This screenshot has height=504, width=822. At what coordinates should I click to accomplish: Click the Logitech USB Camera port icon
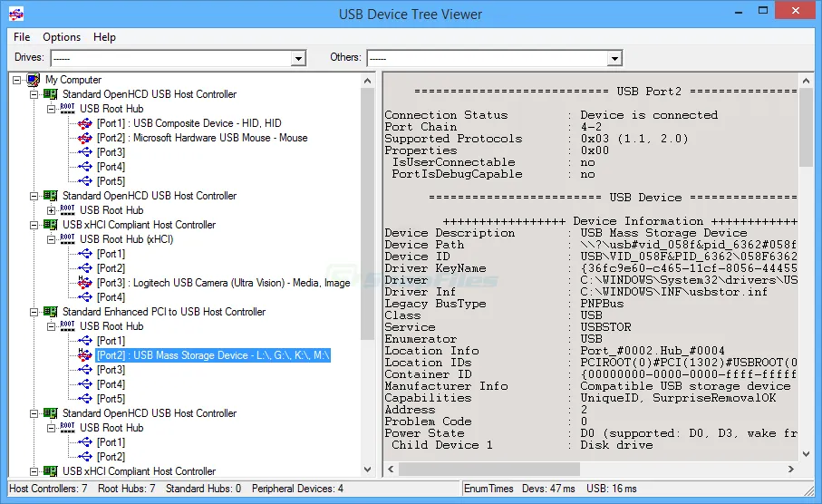coord(85,283)
